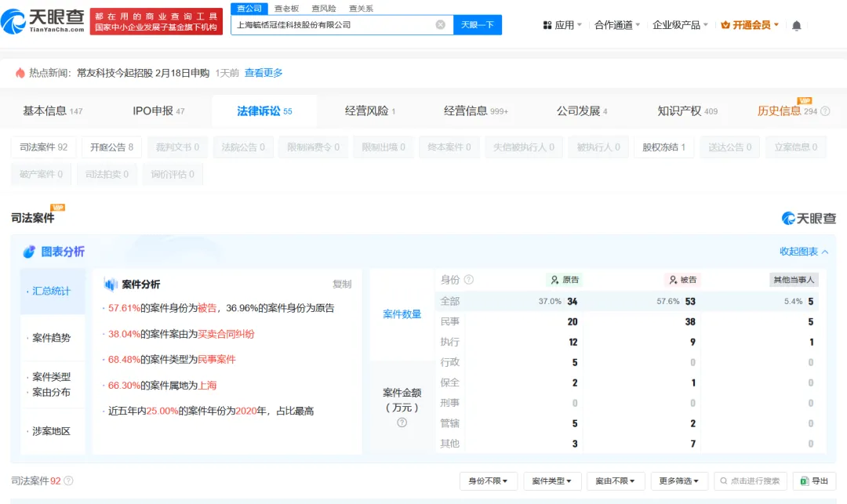Click the 查看更多 news link

pyautogui.click(x=264, y=73)
